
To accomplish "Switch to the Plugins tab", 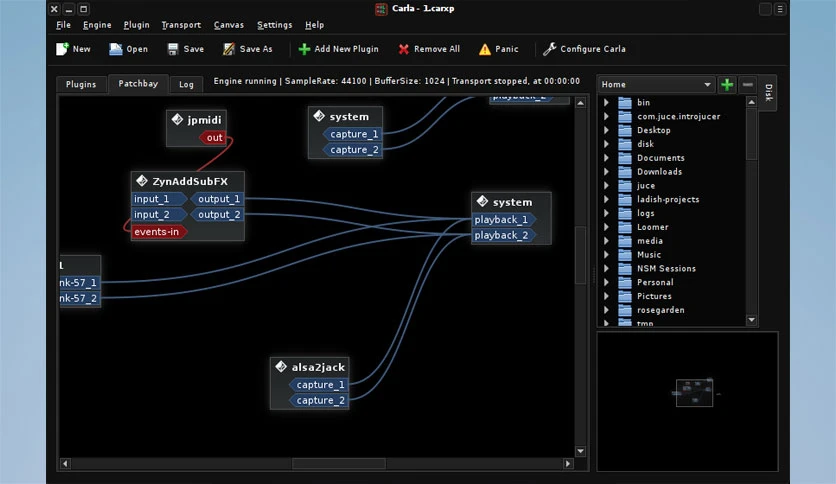I will coord(81,84).
